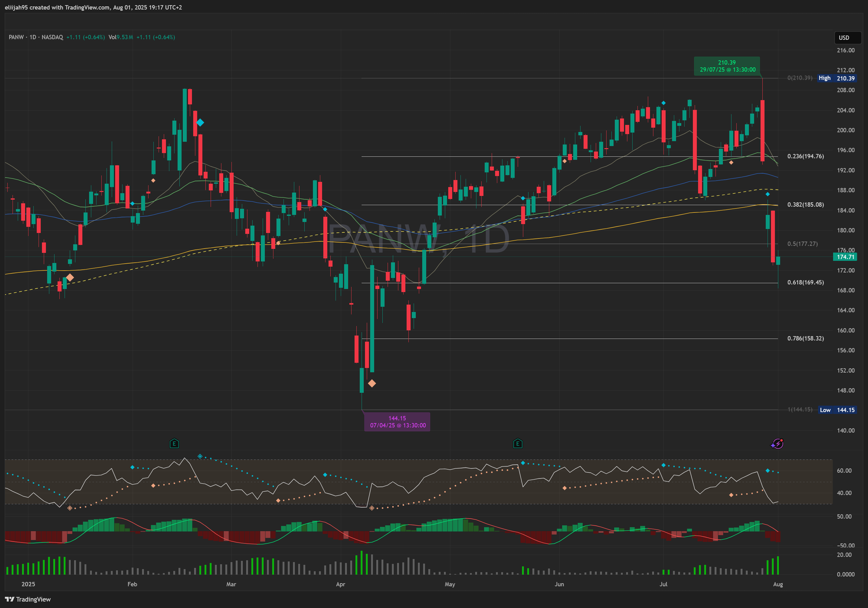Click the PANW symbol name in chart legend
This screenshot has width=868, height=608.
16,37
